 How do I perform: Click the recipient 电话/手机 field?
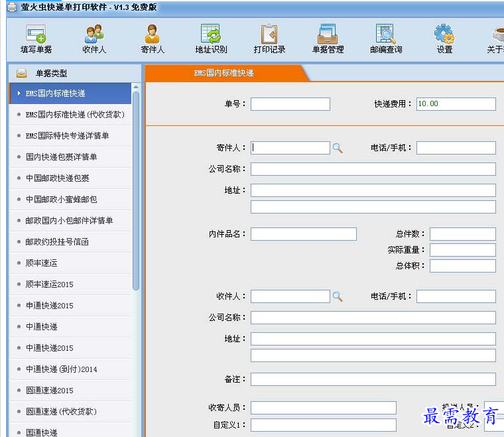[x=456, y=296]
